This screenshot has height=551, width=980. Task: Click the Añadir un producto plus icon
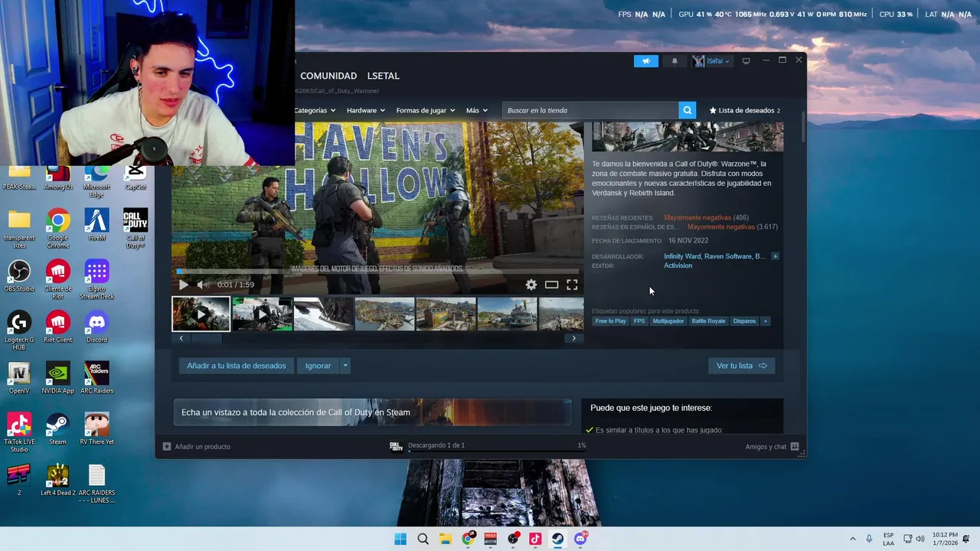[167, 446]
